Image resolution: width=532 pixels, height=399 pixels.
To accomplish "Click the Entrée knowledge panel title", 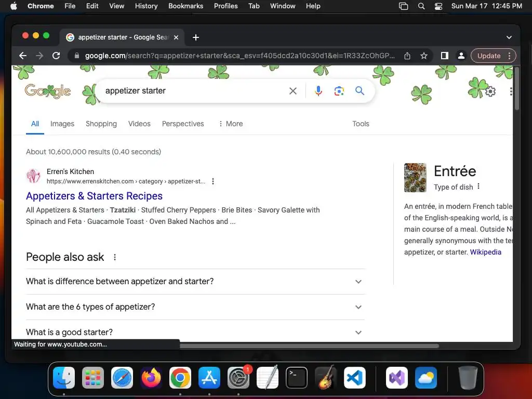I will [x=455, y=171].
